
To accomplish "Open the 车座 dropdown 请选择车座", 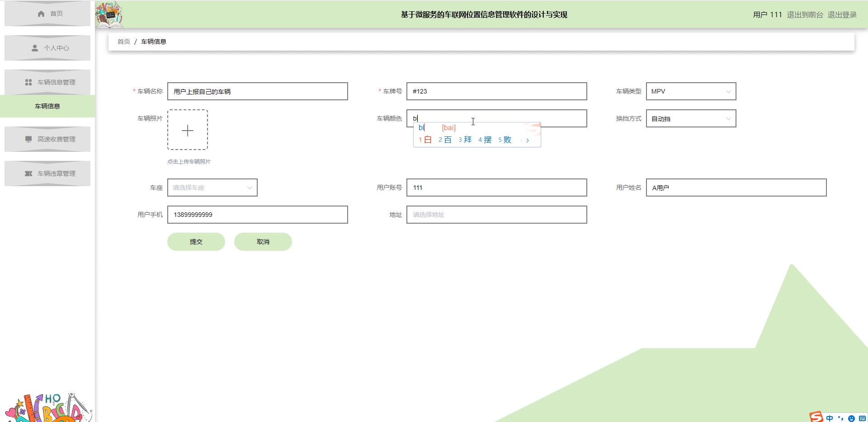I will click(212, 188).
